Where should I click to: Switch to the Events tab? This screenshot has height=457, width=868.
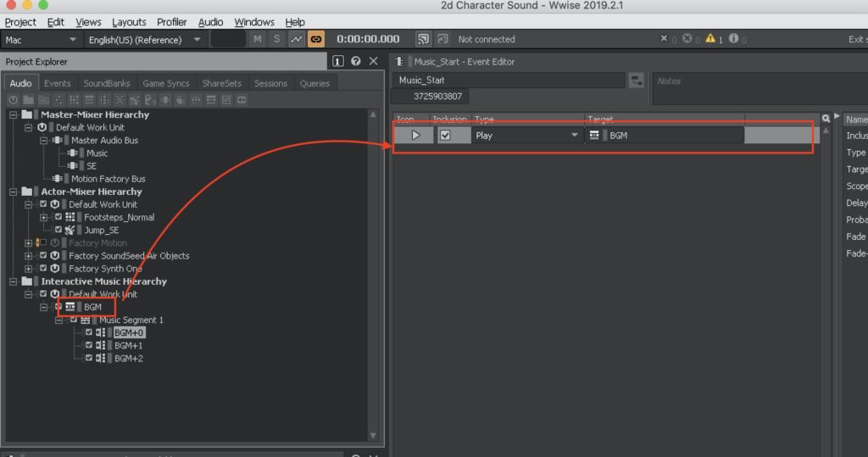(x=57, y=83)
